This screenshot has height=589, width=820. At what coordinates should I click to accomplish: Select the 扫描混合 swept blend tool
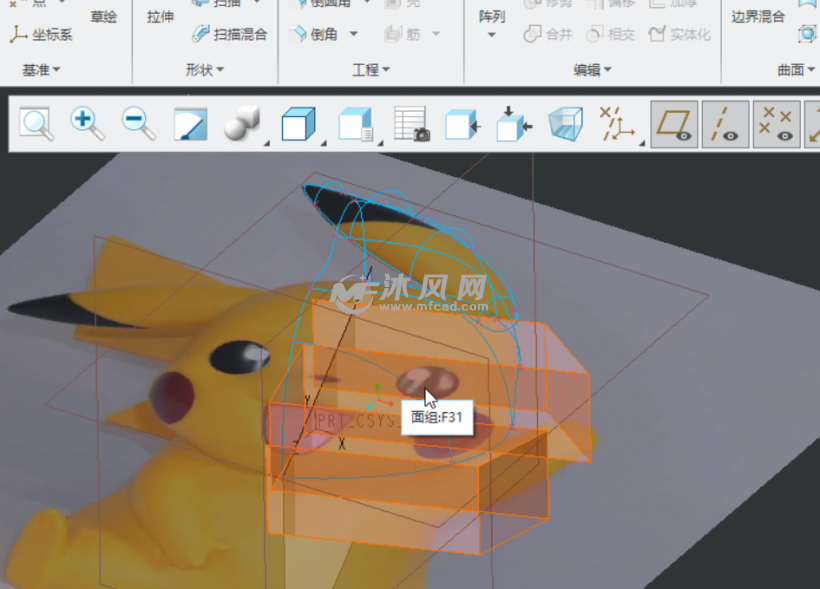[x=230, y=34]
